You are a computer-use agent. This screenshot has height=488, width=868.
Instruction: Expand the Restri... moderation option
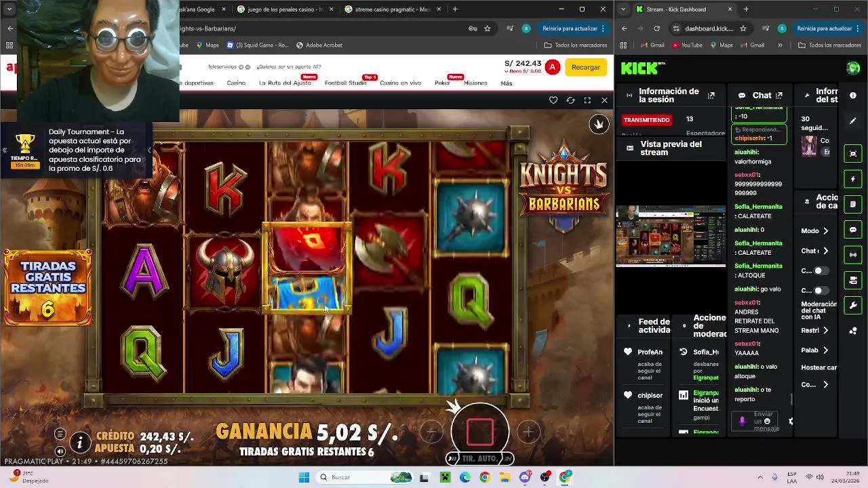[815, 331]
